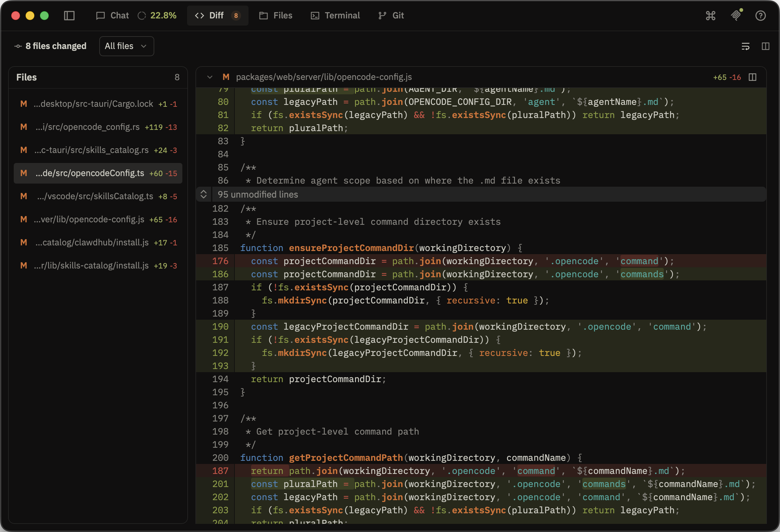Click legacyProjectCommandDir on line 190

click(346, 326)
